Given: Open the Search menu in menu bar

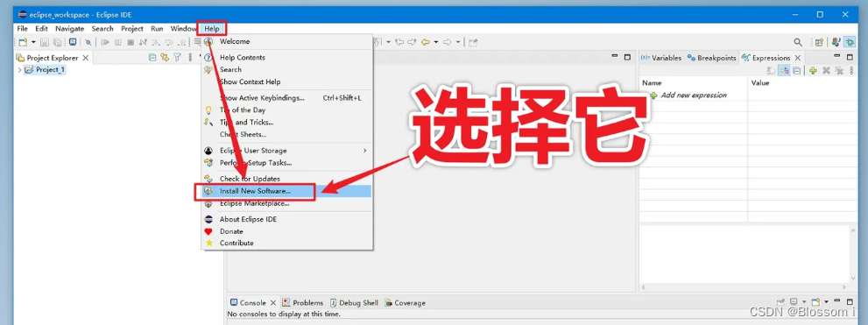Looking at the screenshot, I should (x=102, y=29).
